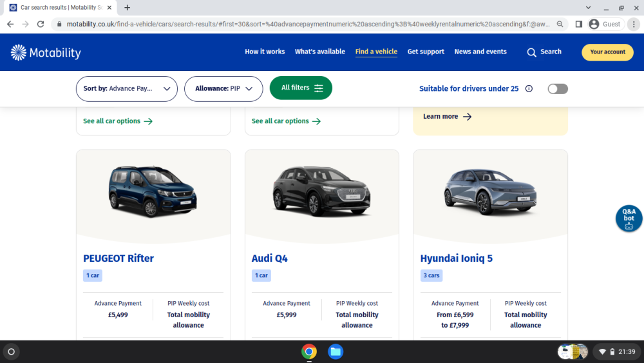Open a new browser tab

128,7
